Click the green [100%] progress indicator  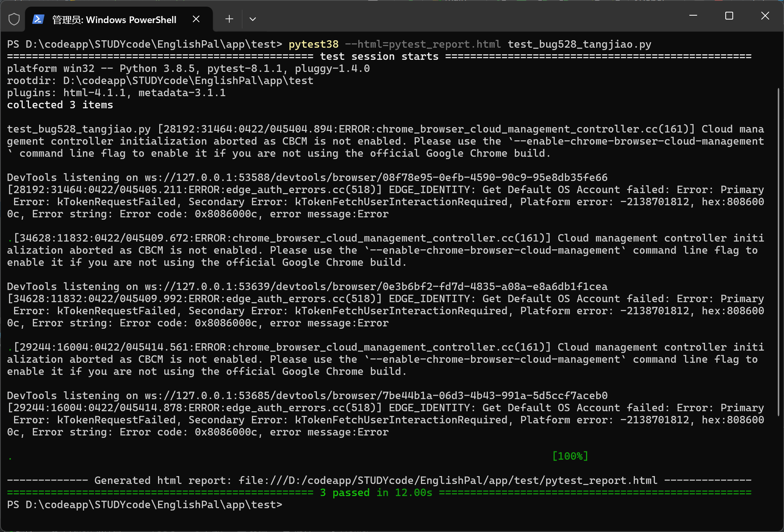tap(570, 456)
